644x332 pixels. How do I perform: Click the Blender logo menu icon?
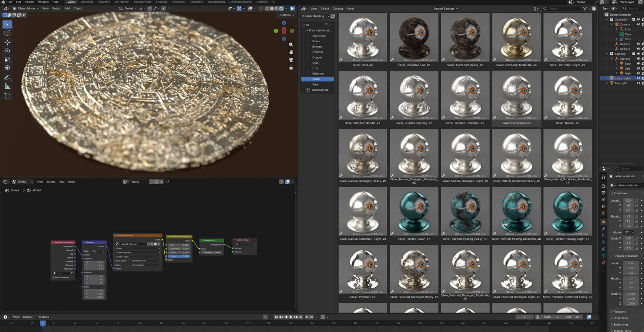coord(3,2)
